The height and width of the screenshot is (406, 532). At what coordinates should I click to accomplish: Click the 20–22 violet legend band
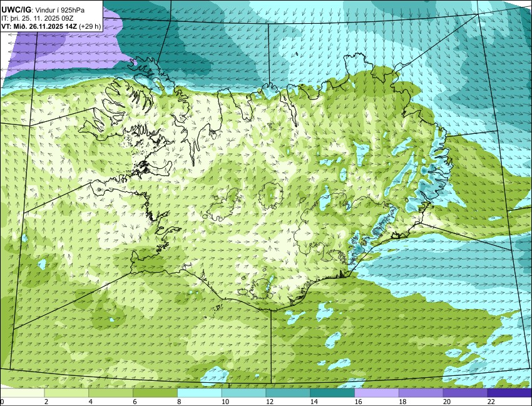(x=466, y=393)
